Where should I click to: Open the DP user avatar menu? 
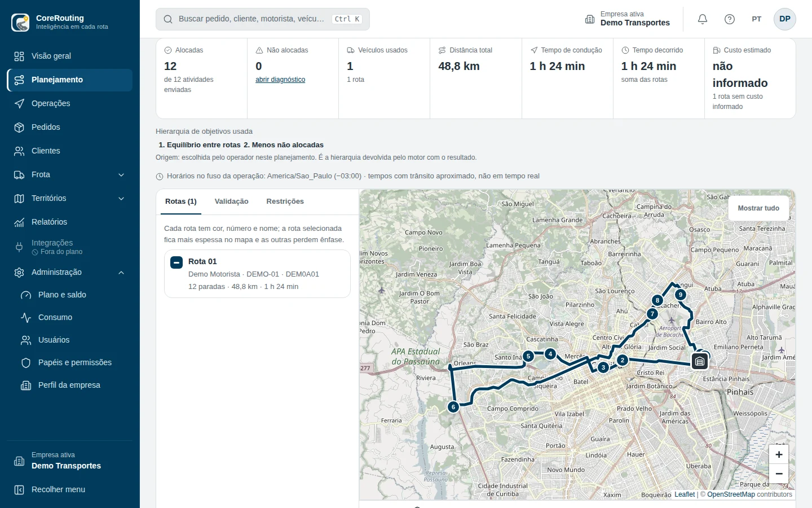click(785, 19)
